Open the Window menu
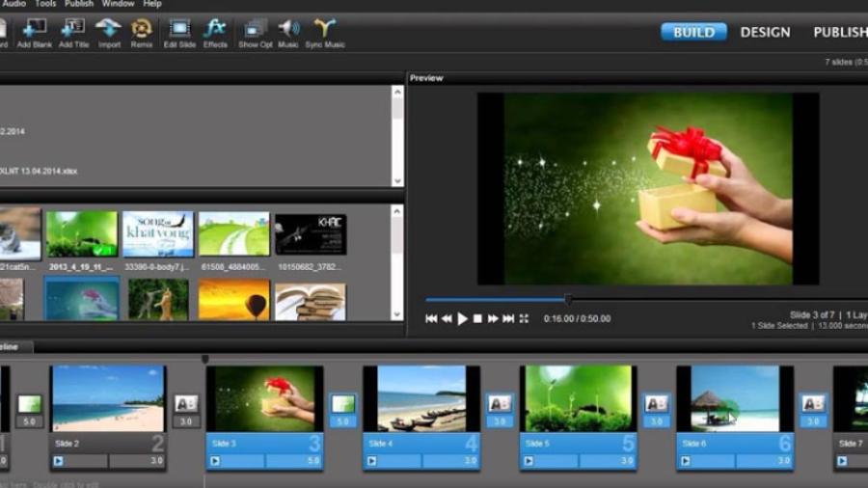 [x=119, y=4]
